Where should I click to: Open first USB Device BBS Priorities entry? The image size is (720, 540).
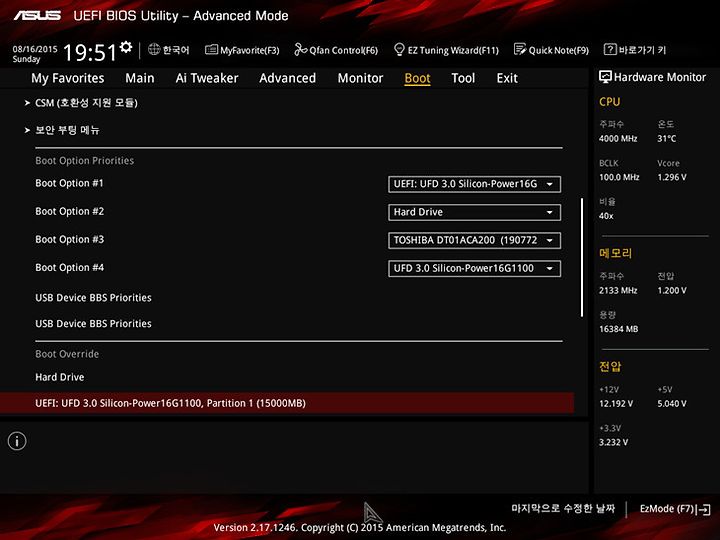pos(93,298)
